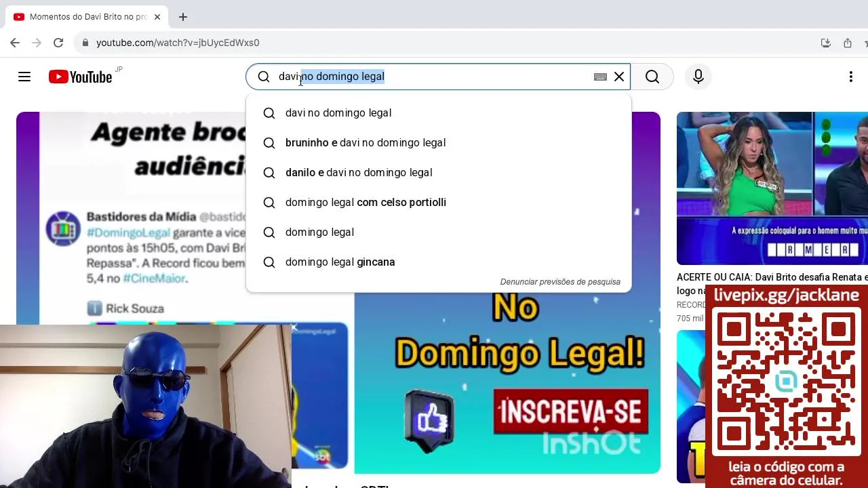Open the on-screen keyboard icon in search
Viewport: 868px width, 488px height.
tap(600, 77)
